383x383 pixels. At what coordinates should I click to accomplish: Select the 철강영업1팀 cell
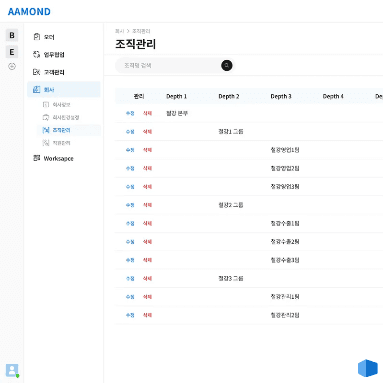pos(285,150)
